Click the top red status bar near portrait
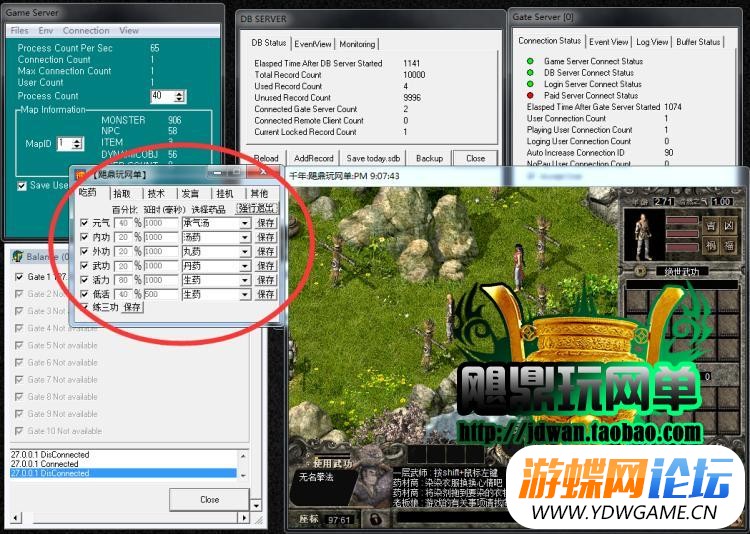750x534 pixels. pos(682,221)
